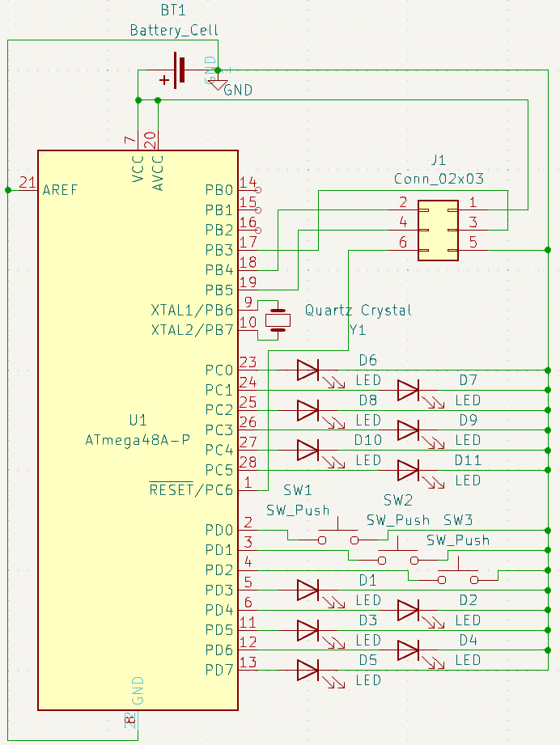Click the PD4 pin label
The height and width of the screenshot is (745, 560).
(x=219, y=610)
